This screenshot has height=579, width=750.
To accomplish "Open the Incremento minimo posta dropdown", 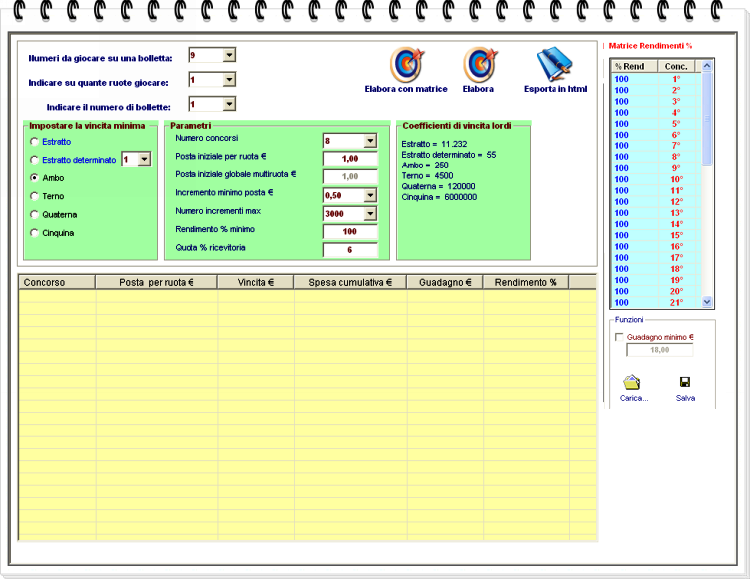I will point(370,195).
